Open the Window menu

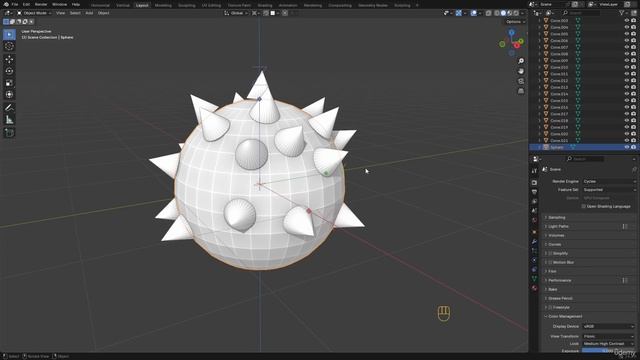59,4
